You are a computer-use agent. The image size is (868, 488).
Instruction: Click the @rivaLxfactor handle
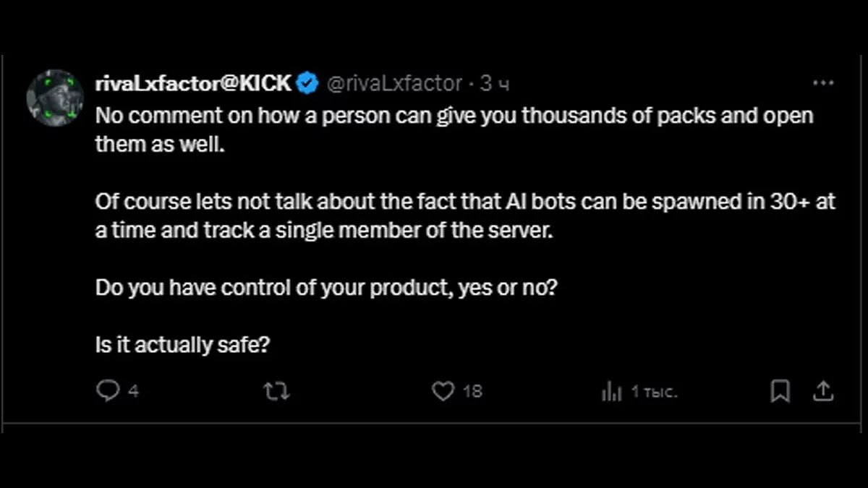click(x=394, y=84)
